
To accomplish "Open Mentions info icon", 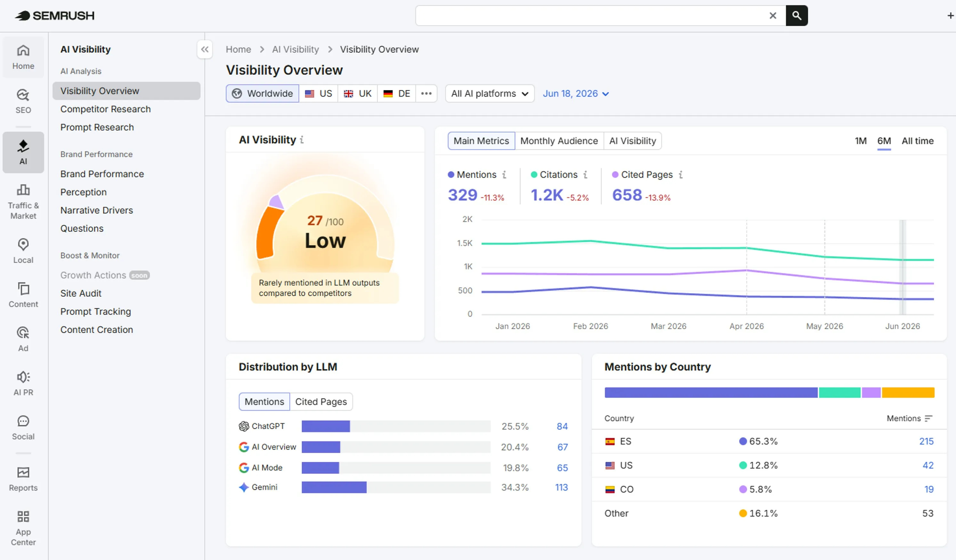I will (504, 174).
